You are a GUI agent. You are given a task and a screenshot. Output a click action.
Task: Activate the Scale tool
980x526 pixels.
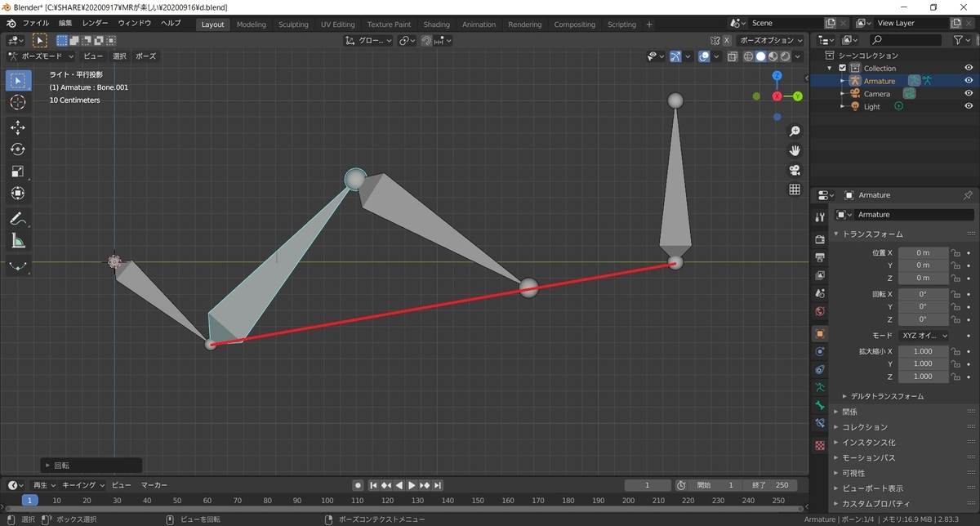pos(18,172)
